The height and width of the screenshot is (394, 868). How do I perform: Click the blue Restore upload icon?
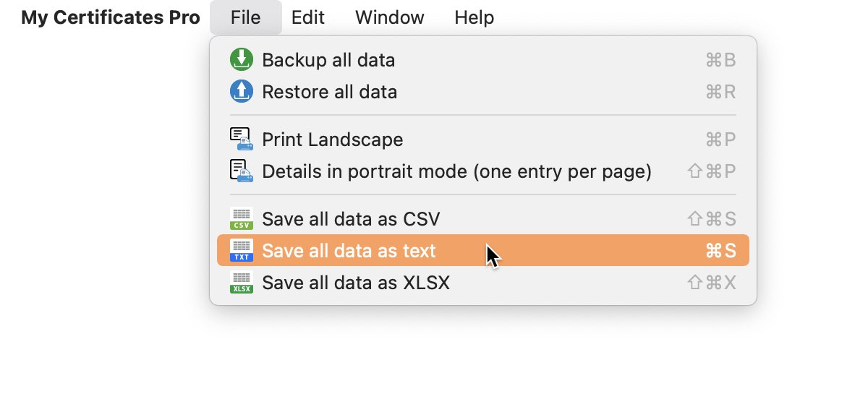click(x=241, y=92)
